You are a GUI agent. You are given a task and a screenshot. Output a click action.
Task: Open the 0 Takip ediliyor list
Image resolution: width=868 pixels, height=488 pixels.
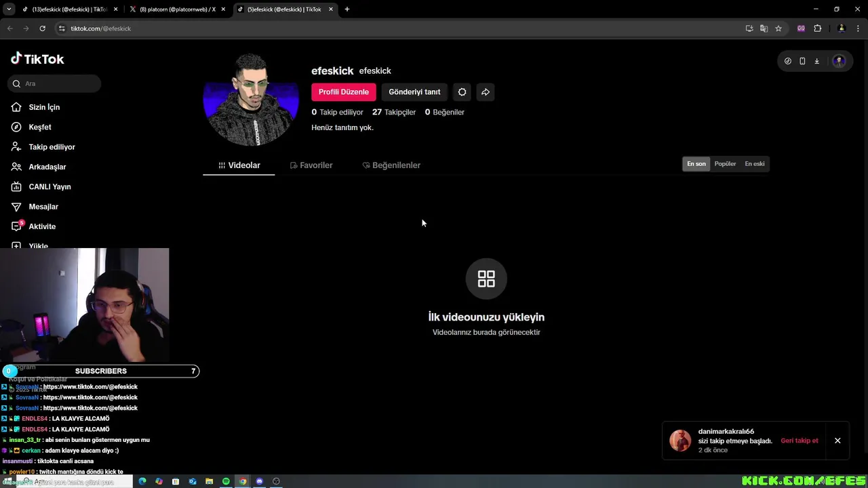coord(337,112)
